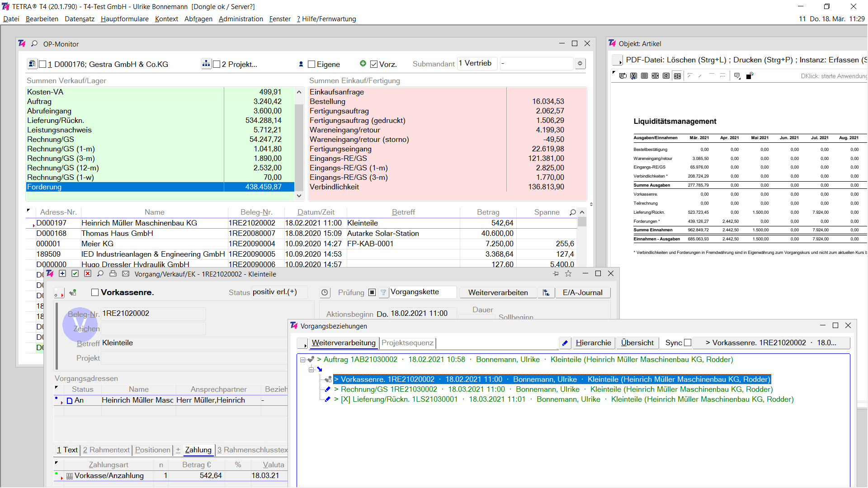Switch to the 1 Text tab

pyautogui.click(x=67, y=450)
